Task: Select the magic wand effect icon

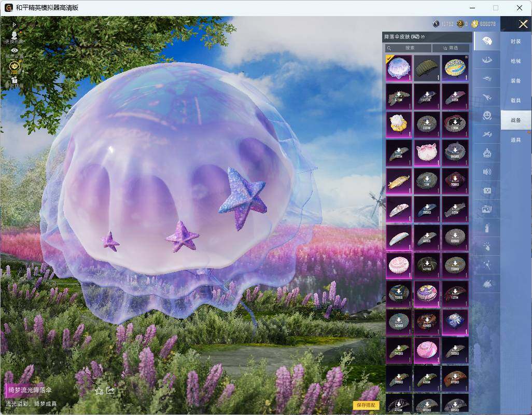Action: point(487,265)
